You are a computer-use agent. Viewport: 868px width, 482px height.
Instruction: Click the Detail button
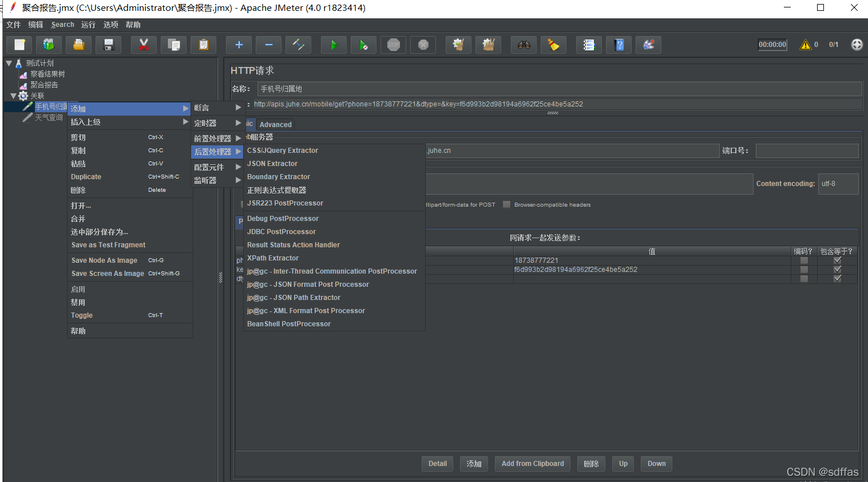point(438,464)
